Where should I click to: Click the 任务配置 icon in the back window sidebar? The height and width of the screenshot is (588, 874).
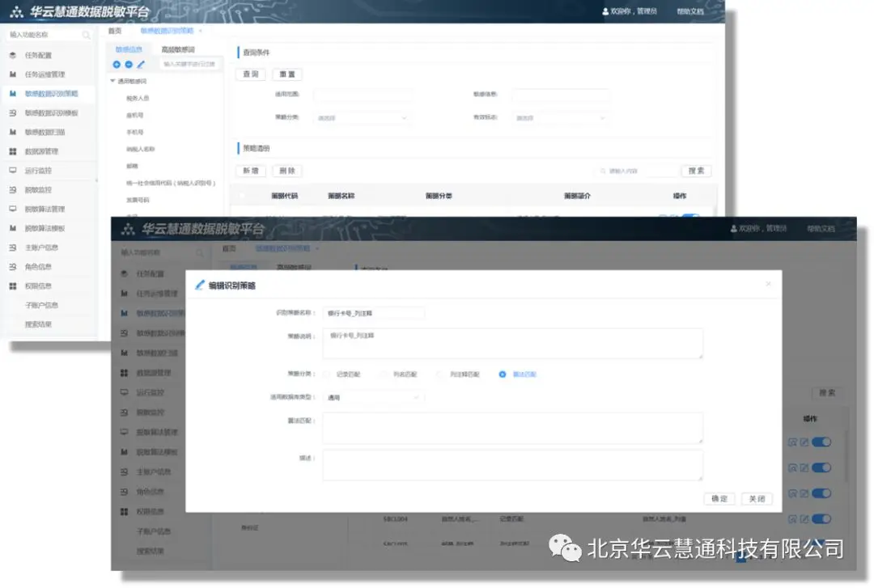point(13,55)
